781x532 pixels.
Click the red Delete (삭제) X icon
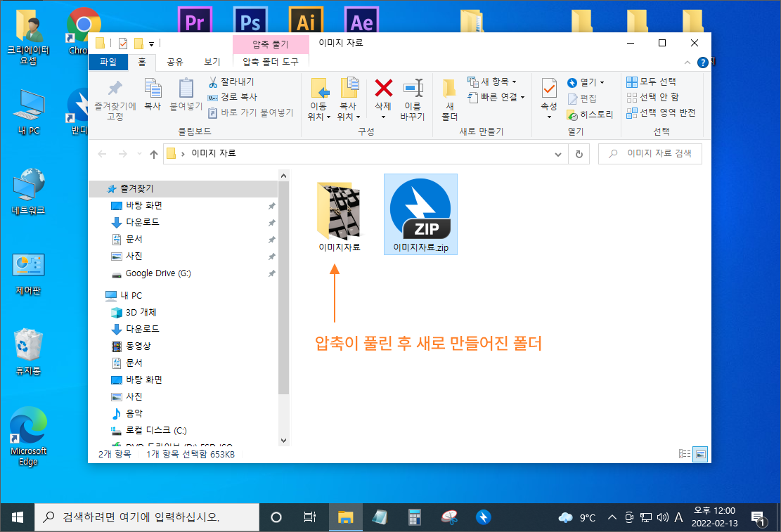383,89
